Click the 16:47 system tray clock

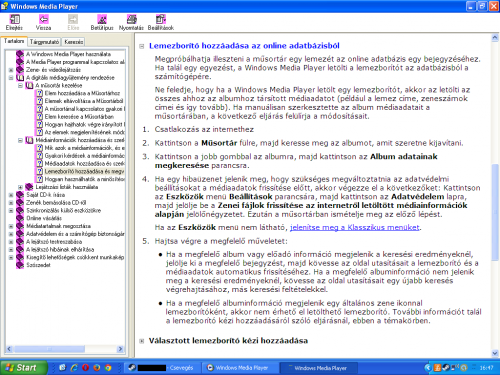click(486, 368)
